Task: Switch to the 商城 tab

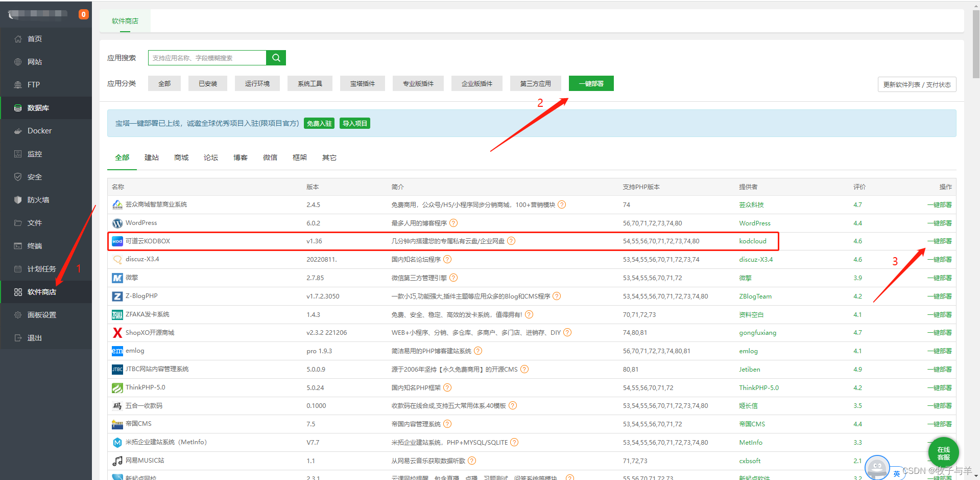Action: pyautogui.click(x=181, y=157)
